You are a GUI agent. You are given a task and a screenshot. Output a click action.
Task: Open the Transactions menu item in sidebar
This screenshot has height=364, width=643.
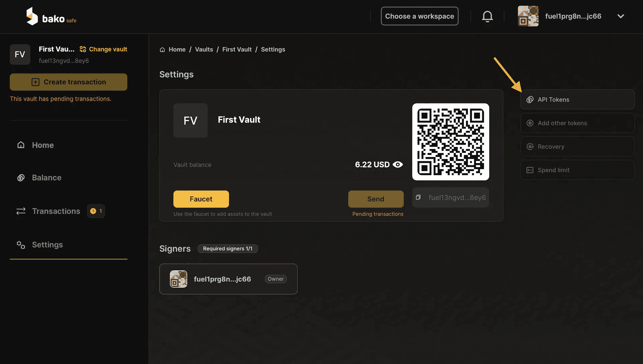(56, 211)
